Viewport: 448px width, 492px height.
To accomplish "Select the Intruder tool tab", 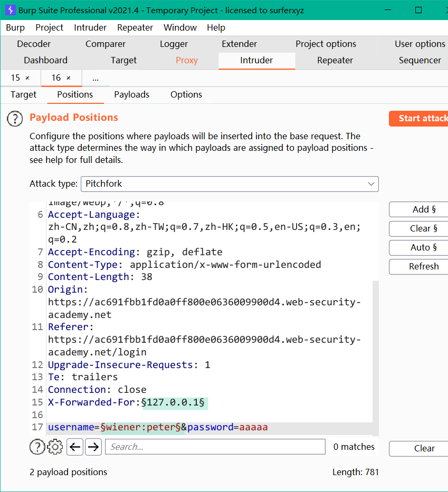I will (256, 60).
